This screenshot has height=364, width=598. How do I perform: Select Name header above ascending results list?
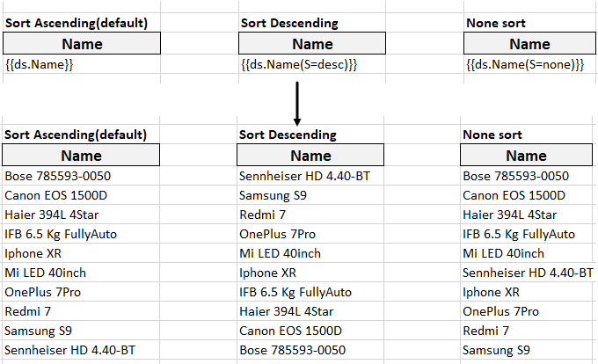click(x=80, y=156)
